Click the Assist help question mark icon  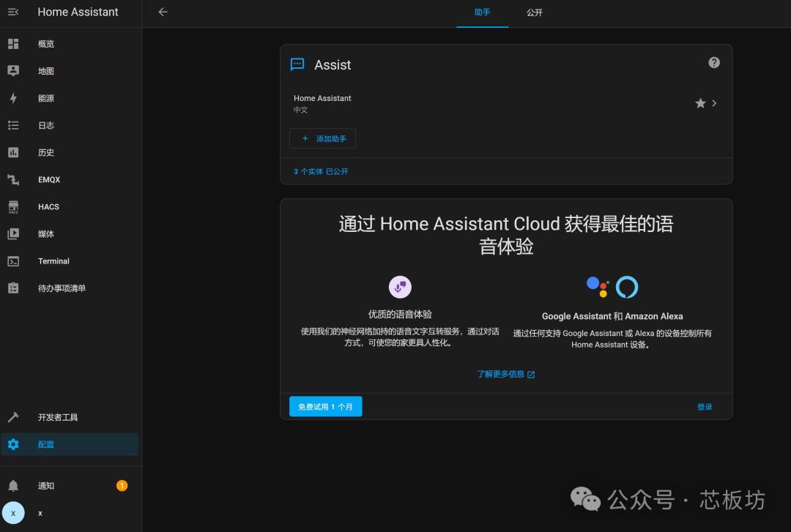[714, 62]
